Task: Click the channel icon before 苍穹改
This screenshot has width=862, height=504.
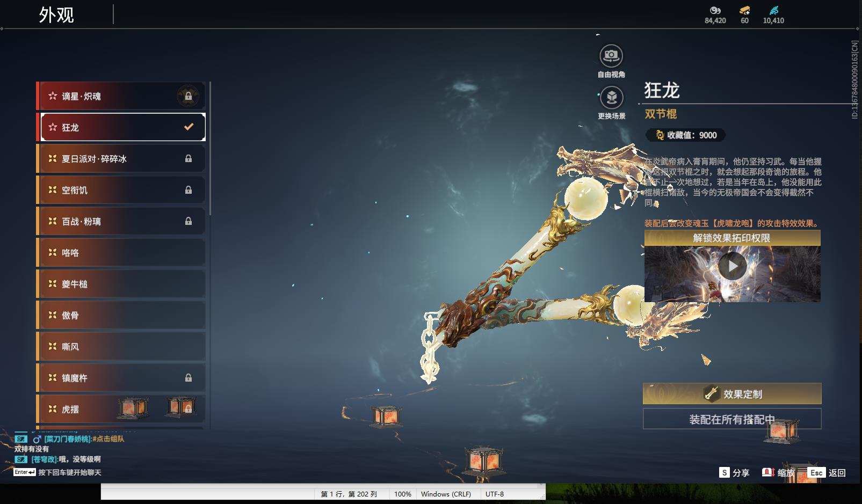Action: pos(21,459)
